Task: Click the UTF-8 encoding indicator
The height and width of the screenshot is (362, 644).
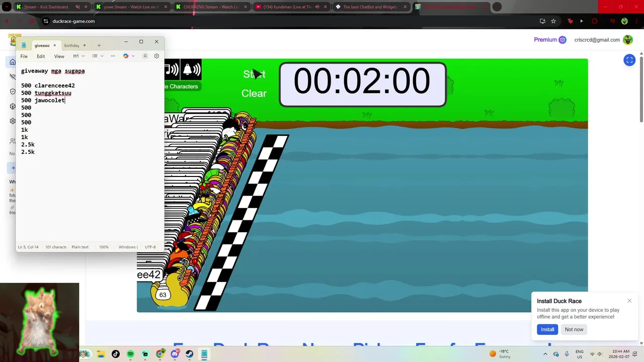Action: (x=150, y=247)
